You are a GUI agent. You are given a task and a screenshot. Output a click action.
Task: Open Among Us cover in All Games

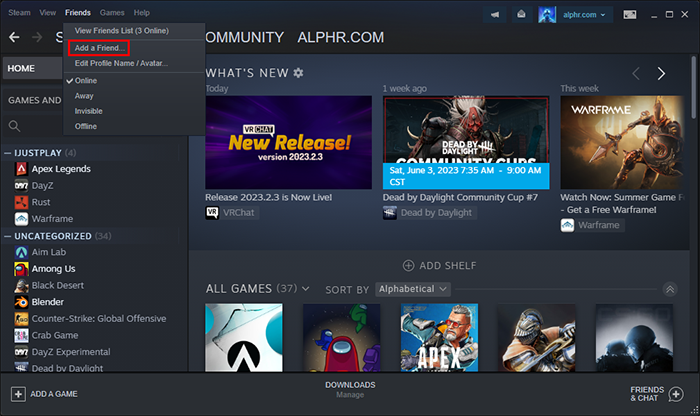(x=342, y=337)
